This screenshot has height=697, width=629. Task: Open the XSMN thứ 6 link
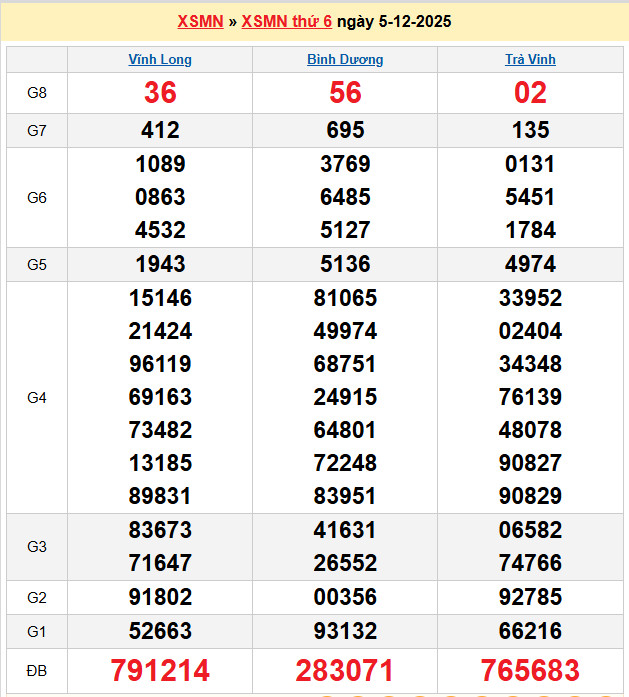(x=286, y=21)
